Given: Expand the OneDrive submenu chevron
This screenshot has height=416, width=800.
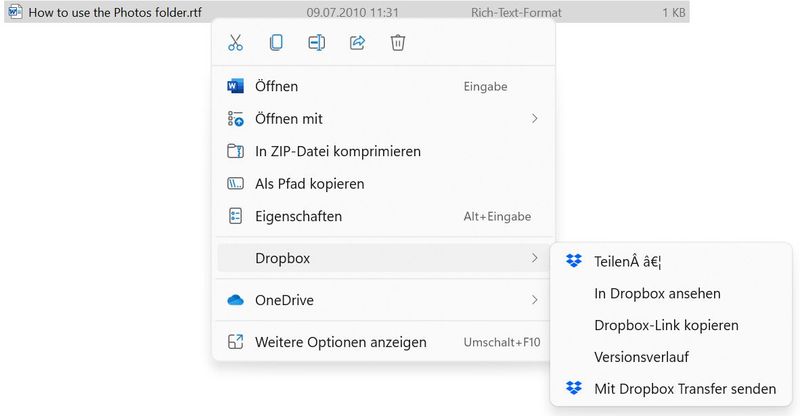Looking at the screenshot, I should coord(534,300).
